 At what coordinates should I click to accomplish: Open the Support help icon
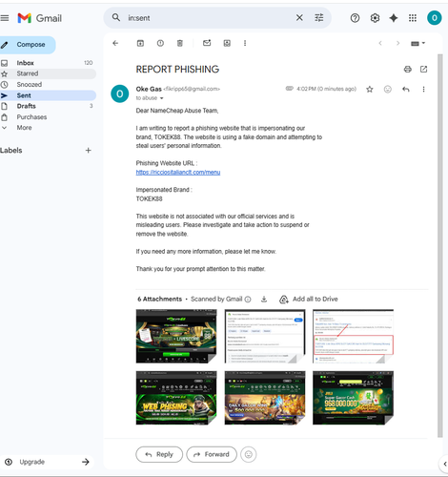click(355, 18)
